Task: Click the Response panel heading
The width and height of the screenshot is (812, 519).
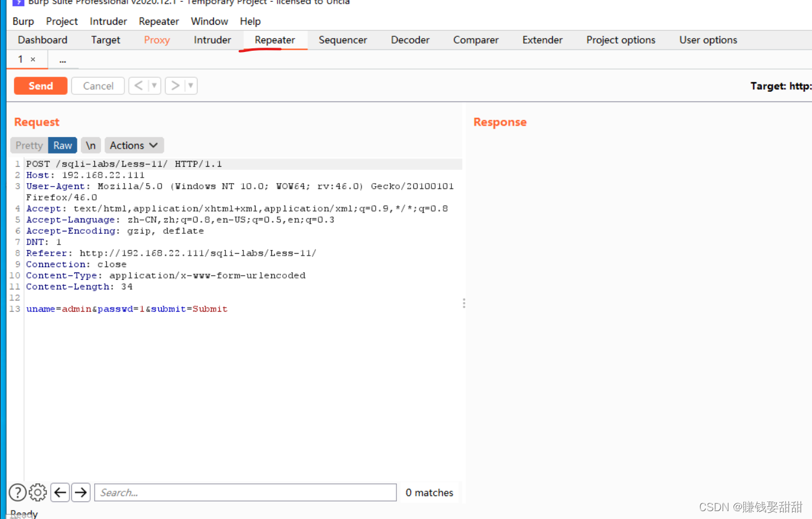Action: (x=500, y=122)
